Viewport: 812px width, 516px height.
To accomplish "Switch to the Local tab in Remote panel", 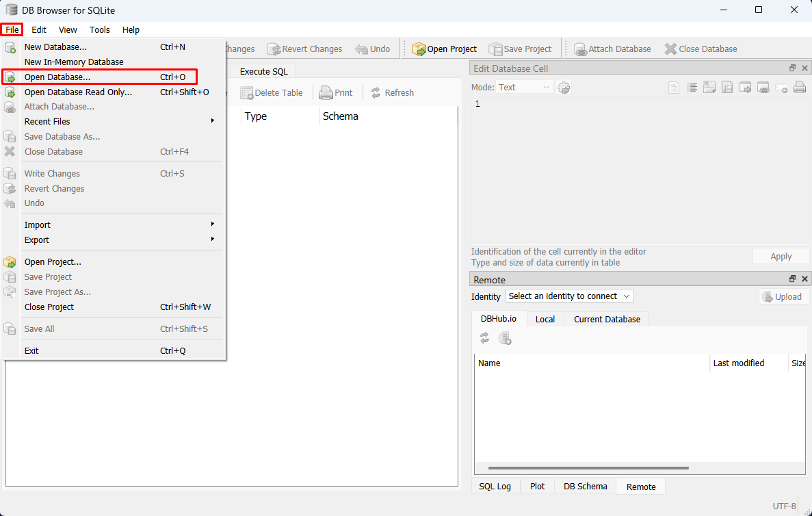I will [545, 318].
